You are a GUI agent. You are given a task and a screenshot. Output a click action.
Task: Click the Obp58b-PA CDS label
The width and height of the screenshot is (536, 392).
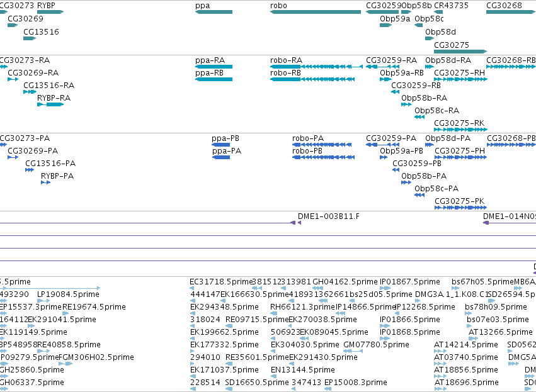(x=424, y=176)
